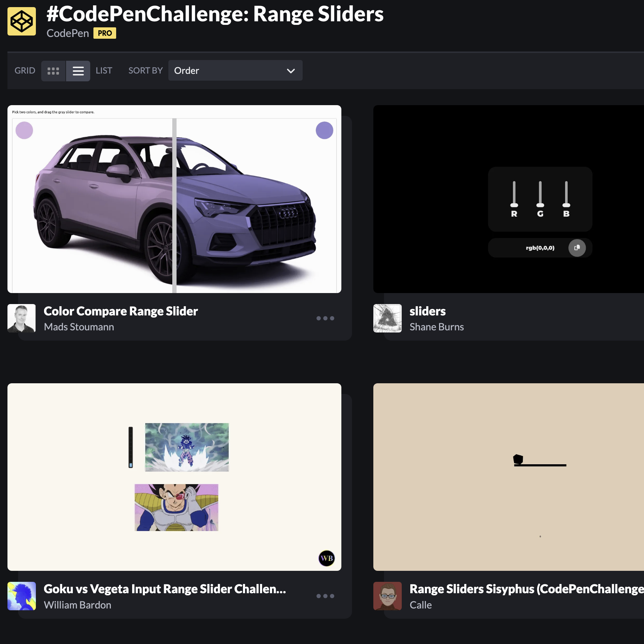Click the G channel slider
This screenshot has width=644, height=644.
[x=540, y=194]
